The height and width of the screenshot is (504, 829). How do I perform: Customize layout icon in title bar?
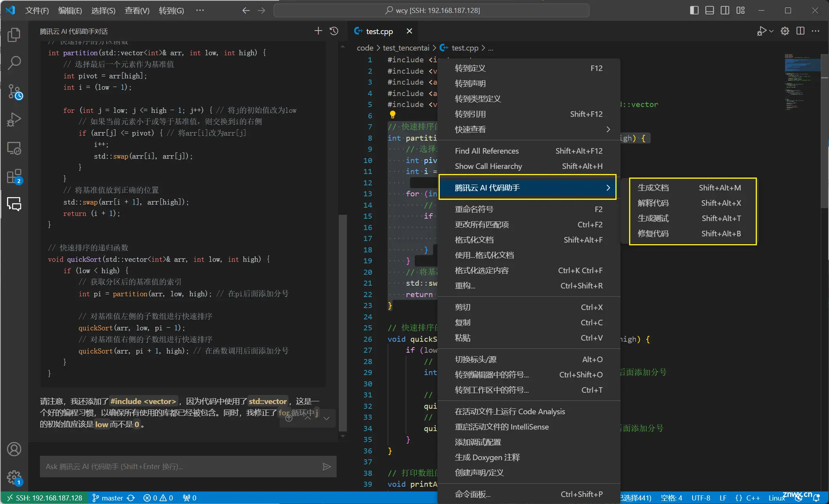740,11
